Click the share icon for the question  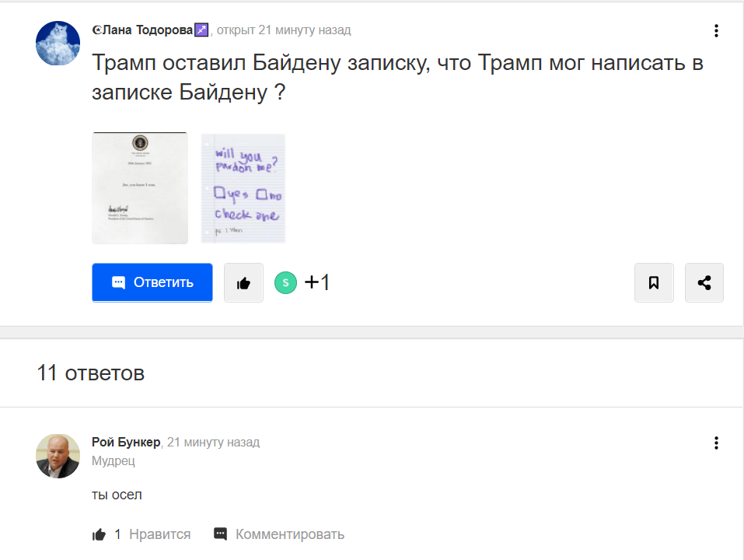tap(704, 282)
